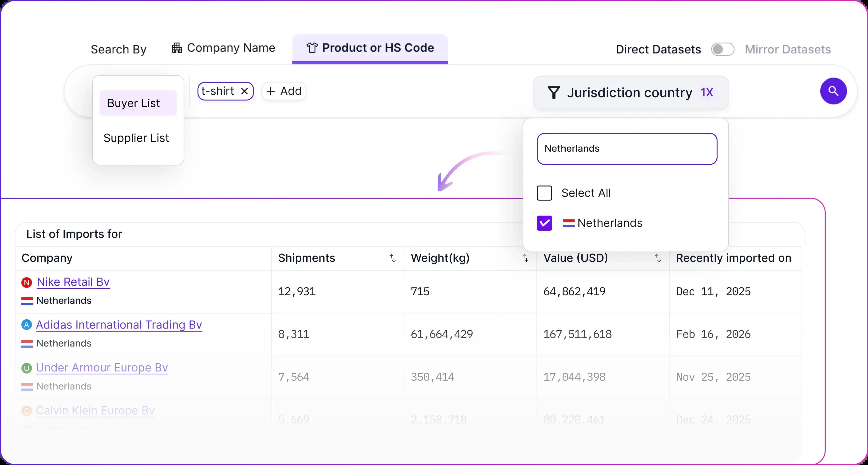Click the + Add keyword button

tap(284, 91)
